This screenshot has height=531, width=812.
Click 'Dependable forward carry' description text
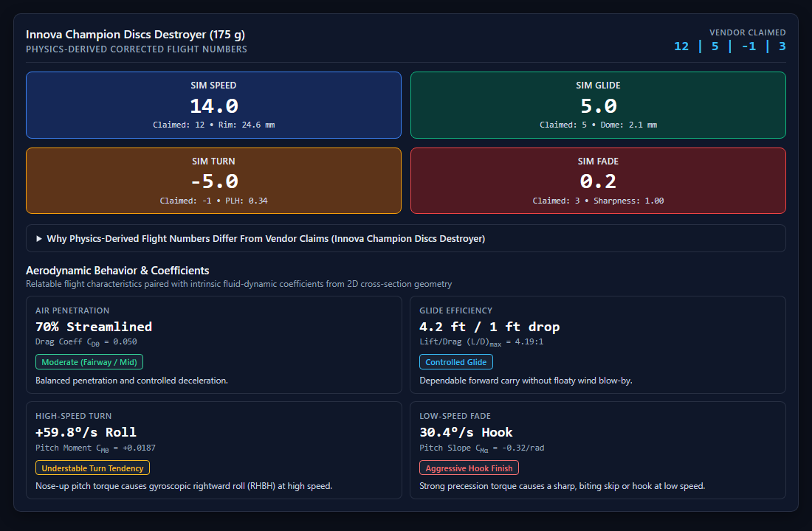pos(526,381)
